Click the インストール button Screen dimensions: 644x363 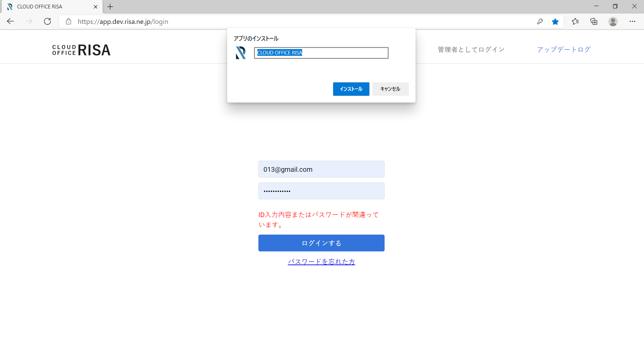(x=351, y=89)
